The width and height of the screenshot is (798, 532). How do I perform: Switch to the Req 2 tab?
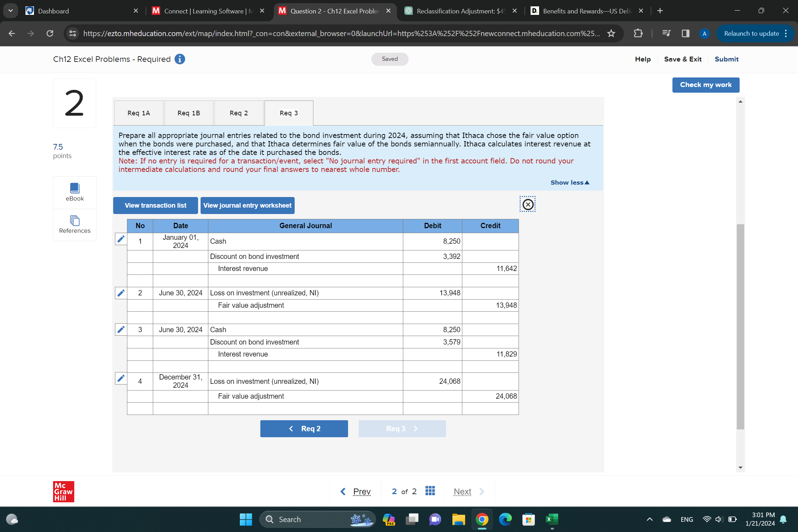point(239,112)
